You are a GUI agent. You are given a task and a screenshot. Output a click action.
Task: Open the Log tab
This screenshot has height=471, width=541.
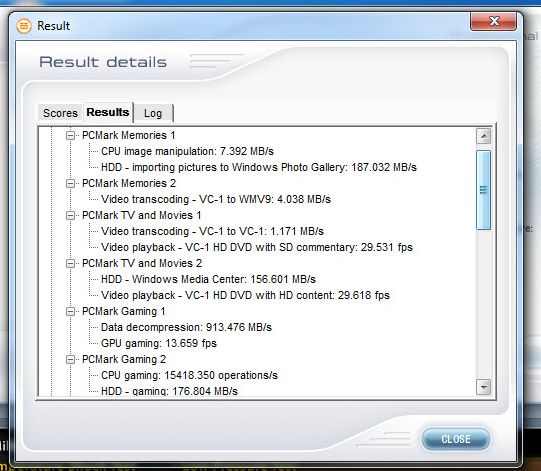click(153, 113)
